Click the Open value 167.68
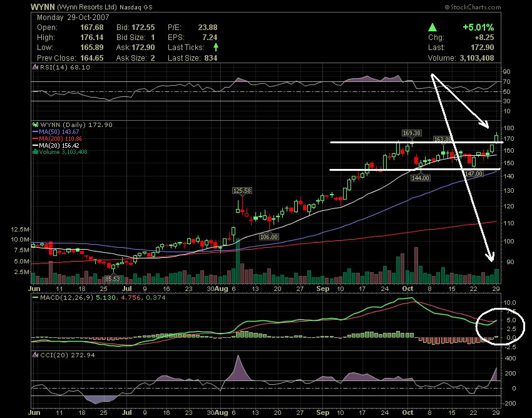 [x=92, y=28]
